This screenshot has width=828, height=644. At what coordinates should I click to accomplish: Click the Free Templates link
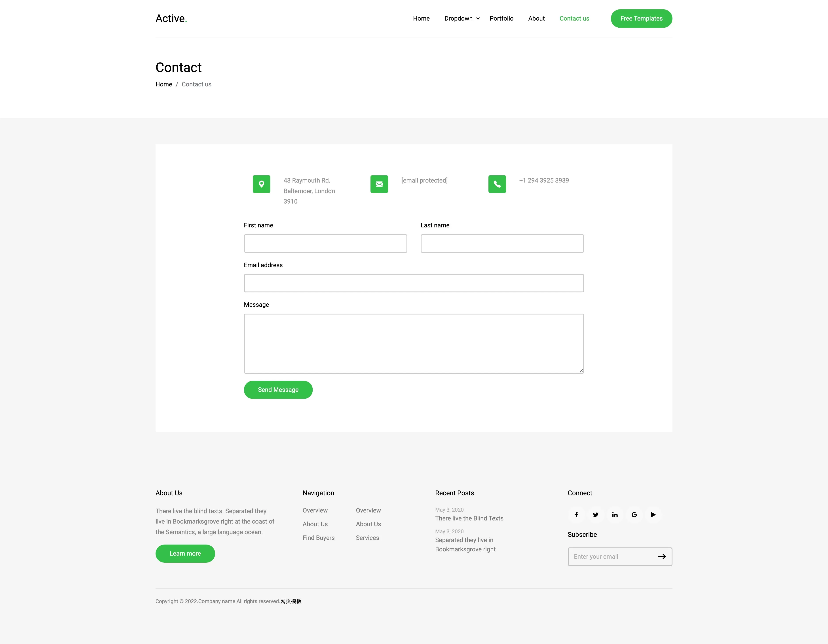click(x=641, y=18)
